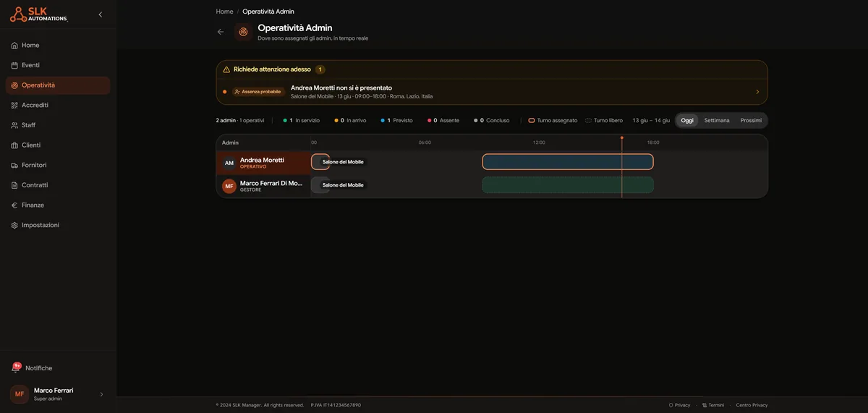Click the 'In arrivo' status count
The width and height of the screenshot is (868, 413).
(x=349, y=120)
